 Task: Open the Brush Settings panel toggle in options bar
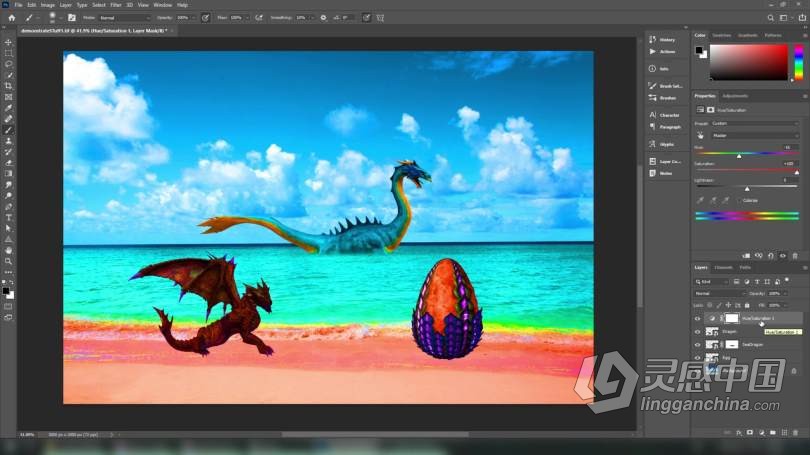tap(71, 18)
